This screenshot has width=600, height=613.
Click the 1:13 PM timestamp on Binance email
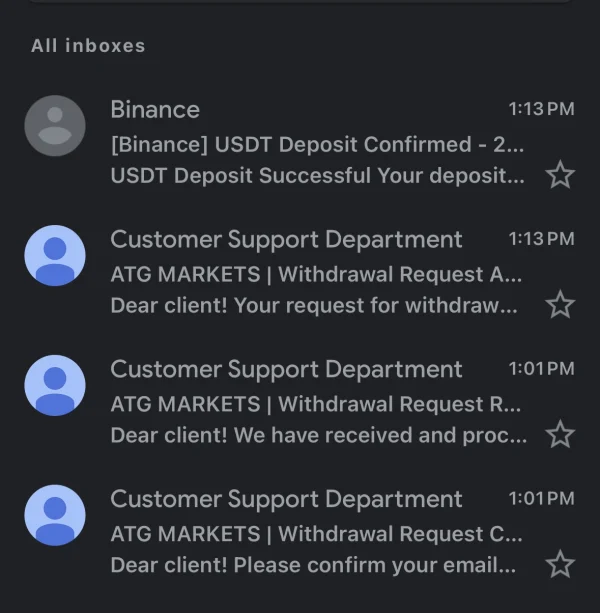pyautogui.click(x=541, y=109)
